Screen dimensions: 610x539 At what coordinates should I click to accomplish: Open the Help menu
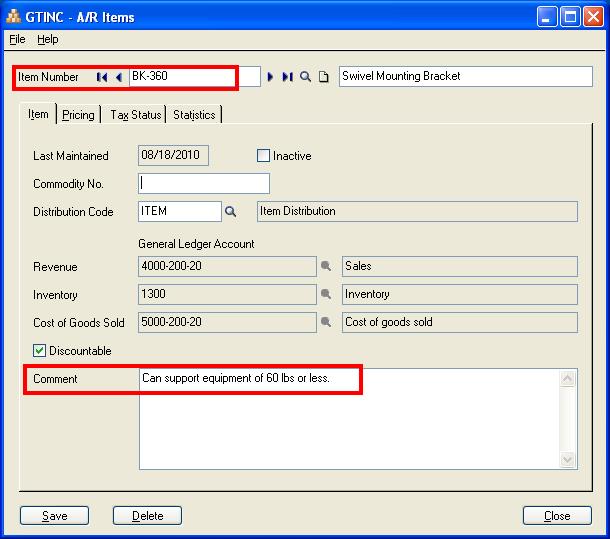click(48, 39)
